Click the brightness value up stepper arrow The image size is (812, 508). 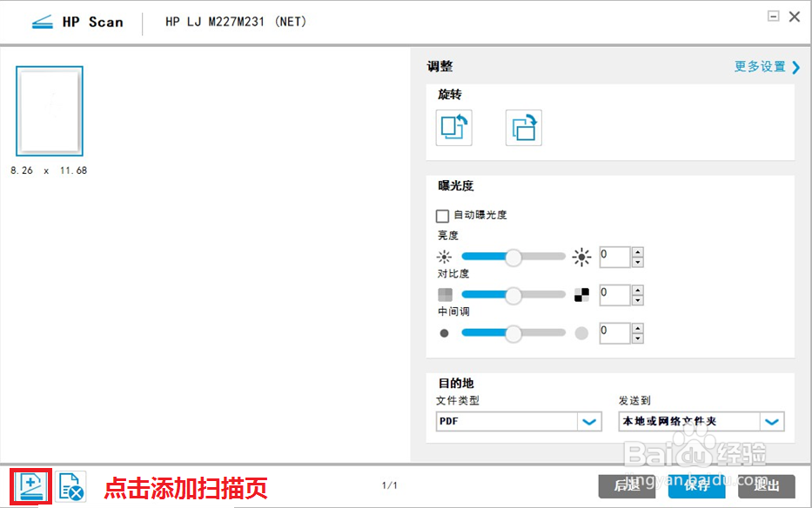636,252
